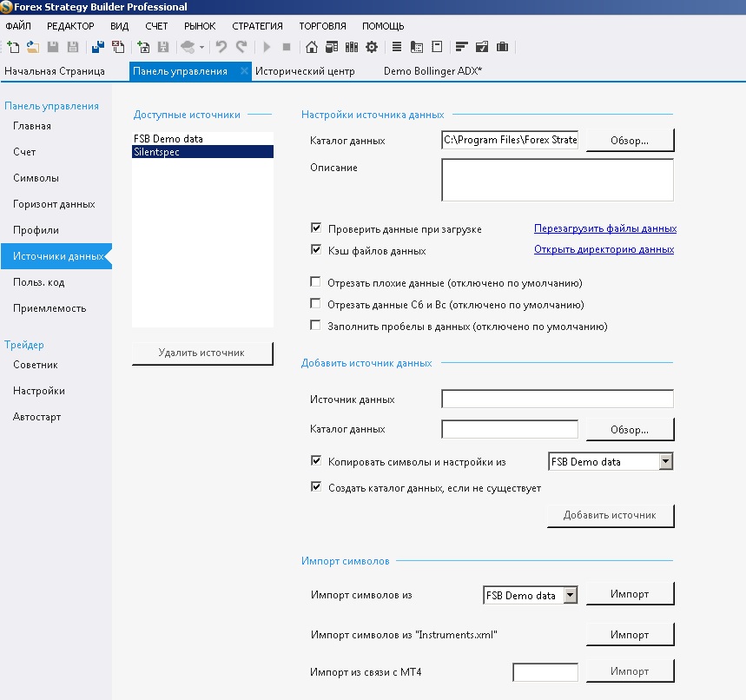Open the СЧЕТ menu
This screenshot has height=700, width=746.
[156, 26]
